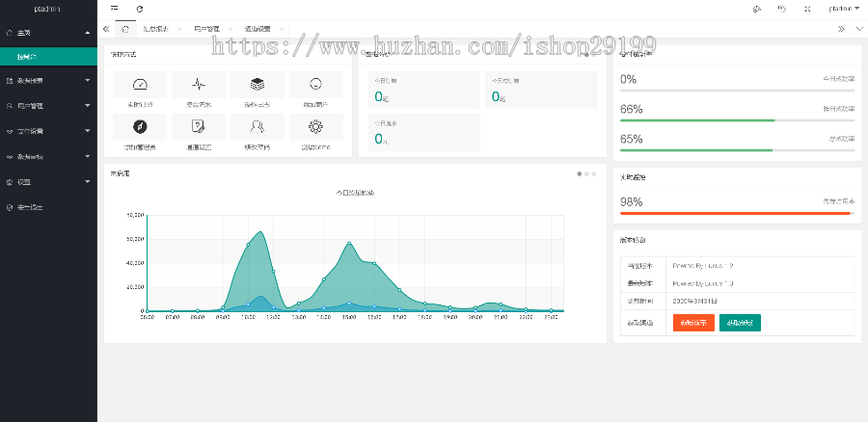Click the speedometer gauge shortcut icon
This screenshot has height=422, width=868.
click(x=140, y=85)
